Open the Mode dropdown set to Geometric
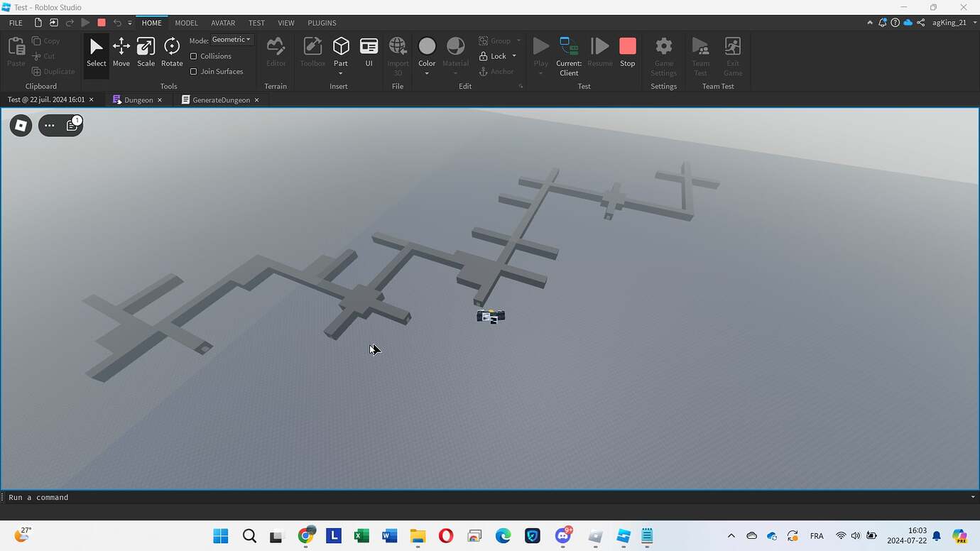Image resolution: width=980 pixels, height=551 pixels. (231, 39)
